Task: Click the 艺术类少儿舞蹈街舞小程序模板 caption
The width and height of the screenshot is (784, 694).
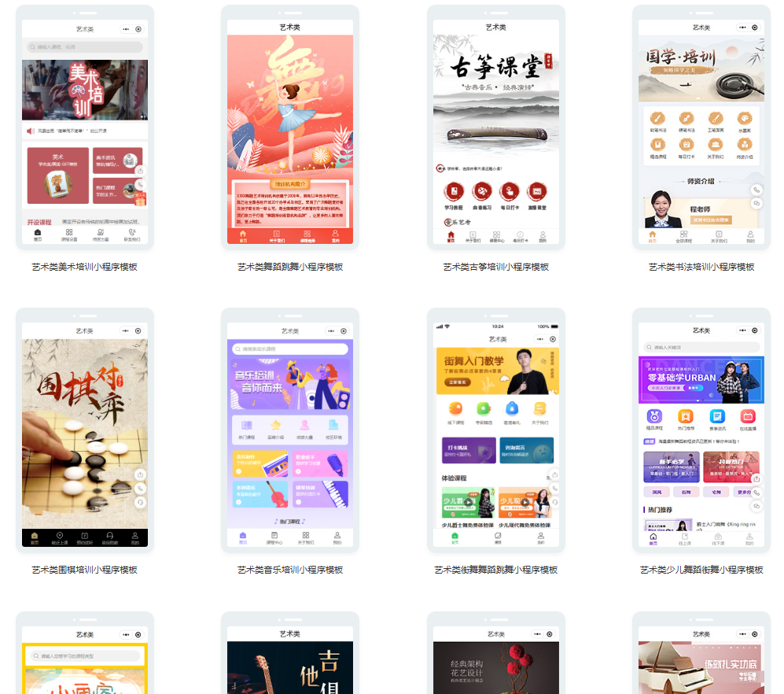Action: tap(701, 570)
